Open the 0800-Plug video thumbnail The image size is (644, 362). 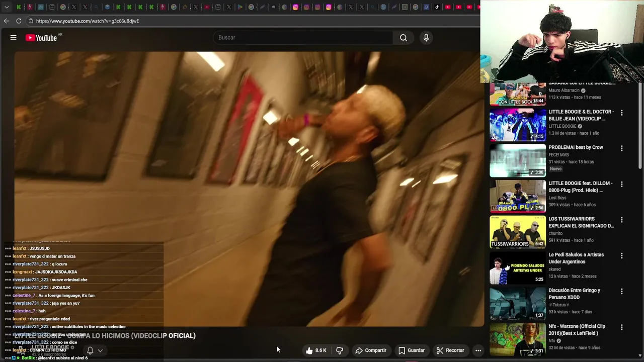pyautogui.click(x=518, y=196)
